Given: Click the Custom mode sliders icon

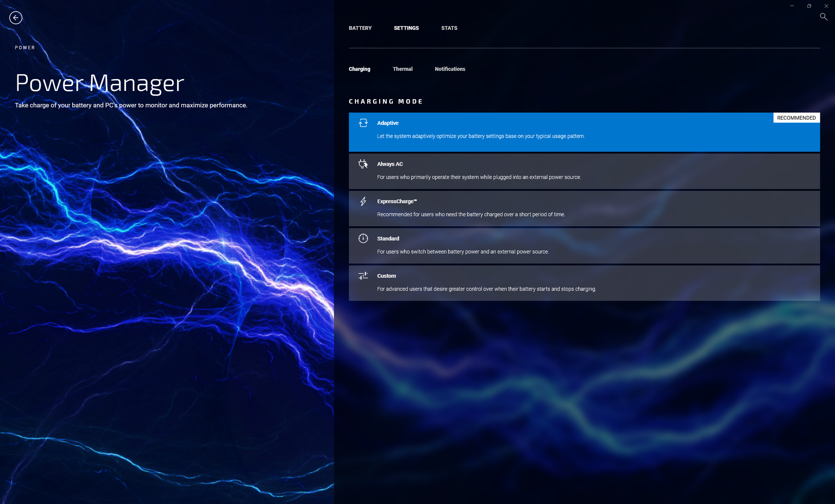Looking at the screenshot, I should (363, 276).
